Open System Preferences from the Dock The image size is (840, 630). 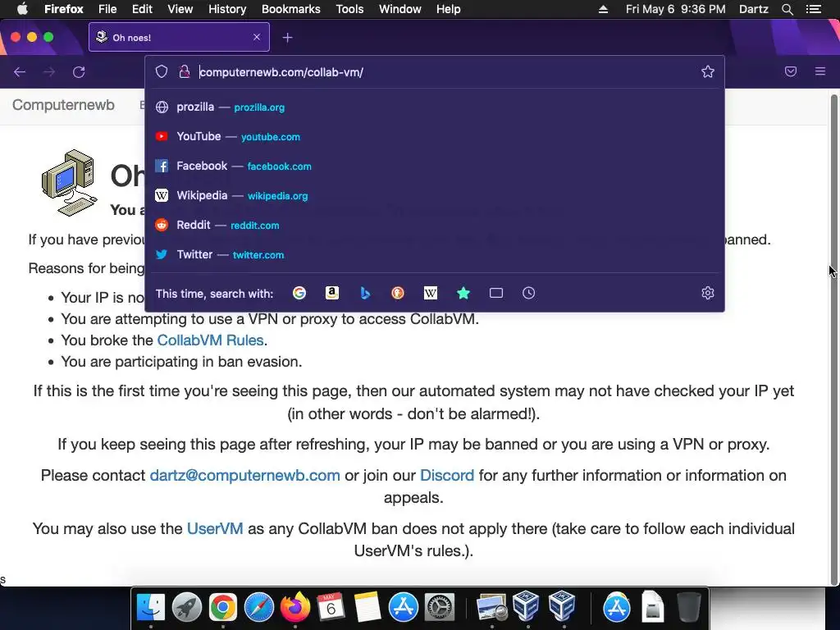tap(440, 607)
